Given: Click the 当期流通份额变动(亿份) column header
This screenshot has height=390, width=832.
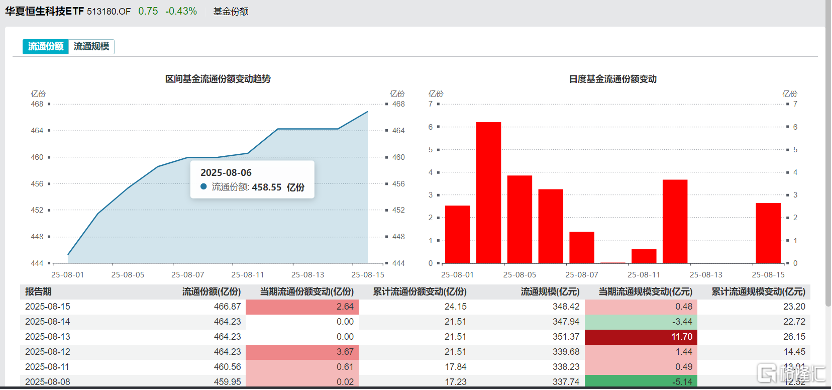Looking at the screenshot, I should tap(307, 291).
